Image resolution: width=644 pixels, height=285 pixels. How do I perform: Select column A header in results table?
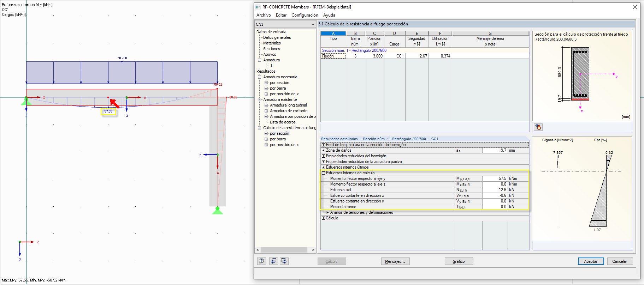[333, 34]
